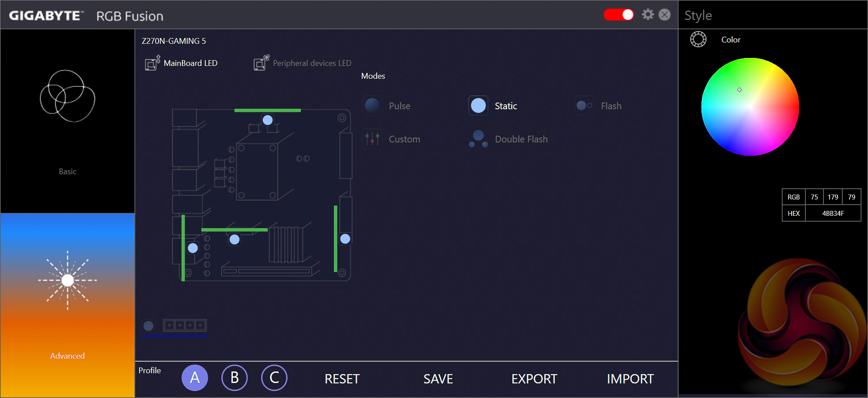Select the Pulse lighting mode icon
This screenshot has height=398, width=868.
tap(372, 106)
